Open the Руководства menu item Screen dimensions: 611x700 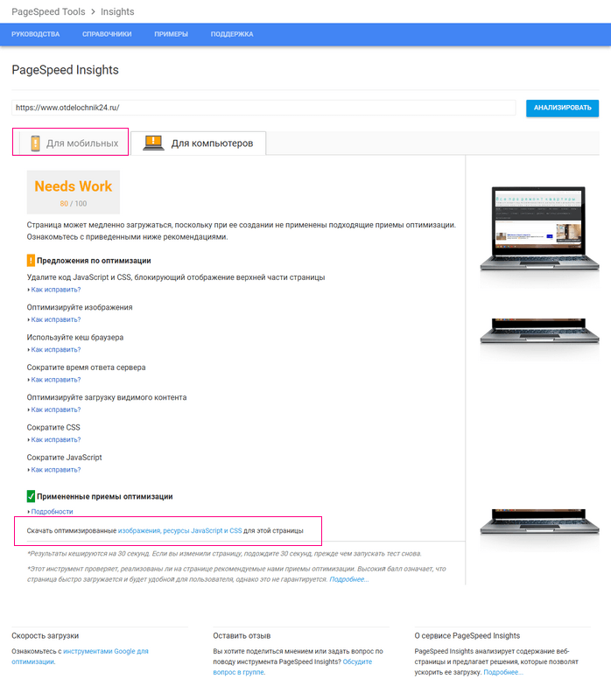tap(36, 34)
